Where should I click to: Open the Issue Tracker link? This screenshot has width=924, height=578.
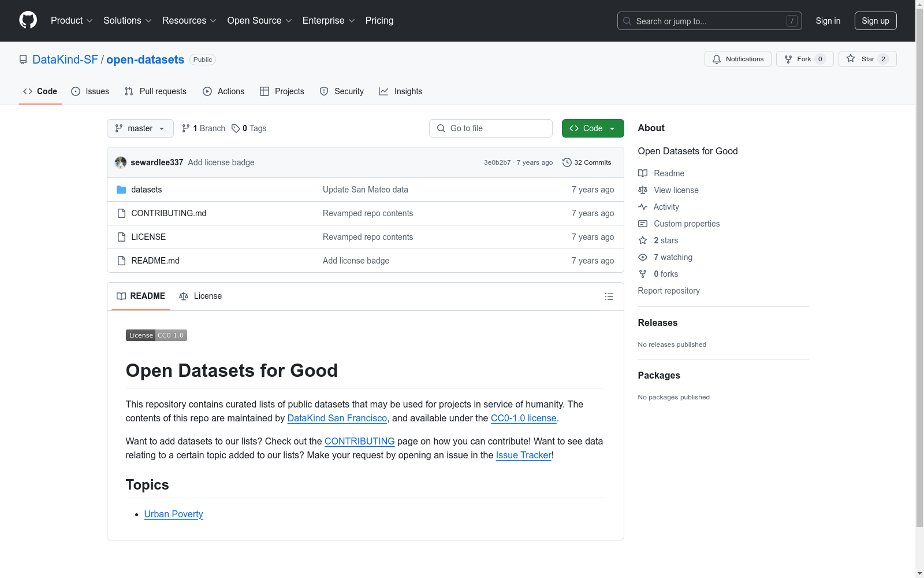pos(524,455)
